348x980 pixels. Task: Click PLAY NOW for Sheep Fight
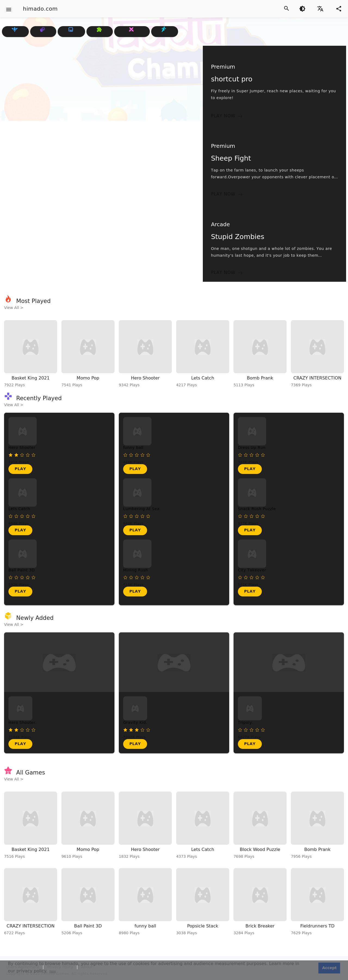click(226, 194)
